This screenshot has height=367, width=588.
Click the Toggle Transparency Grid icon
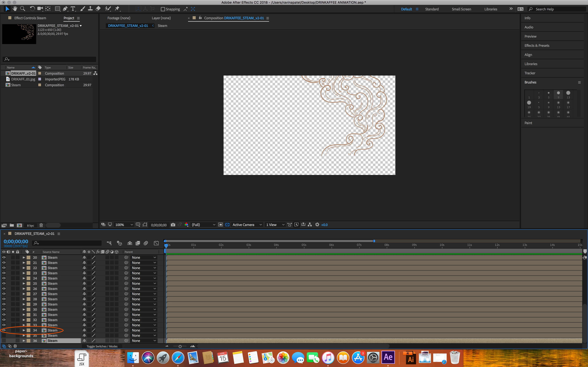227,225
